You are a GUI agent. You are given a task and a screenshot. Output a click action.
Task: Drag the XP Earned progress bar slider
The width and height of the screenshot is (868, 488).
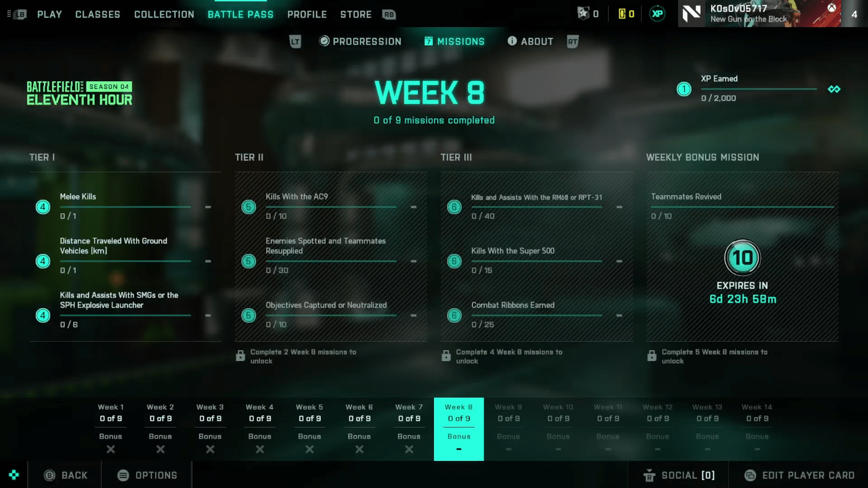point(700,88)
